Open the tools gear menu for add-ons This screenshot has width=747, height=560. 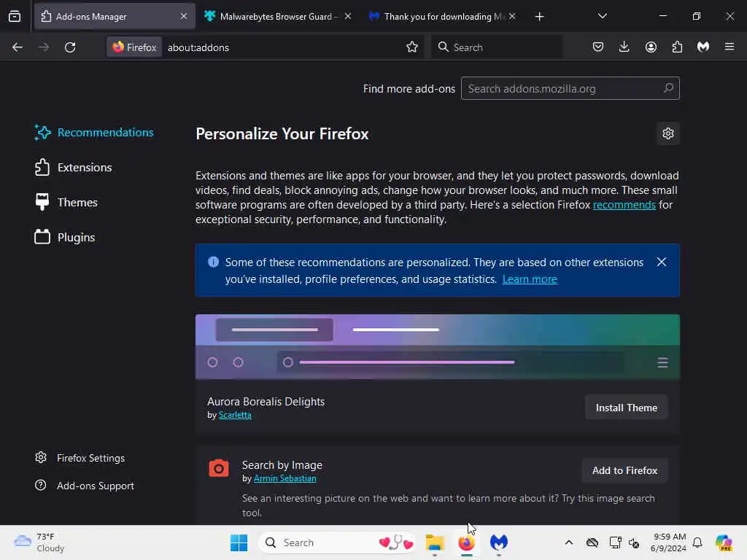(668, 133)
